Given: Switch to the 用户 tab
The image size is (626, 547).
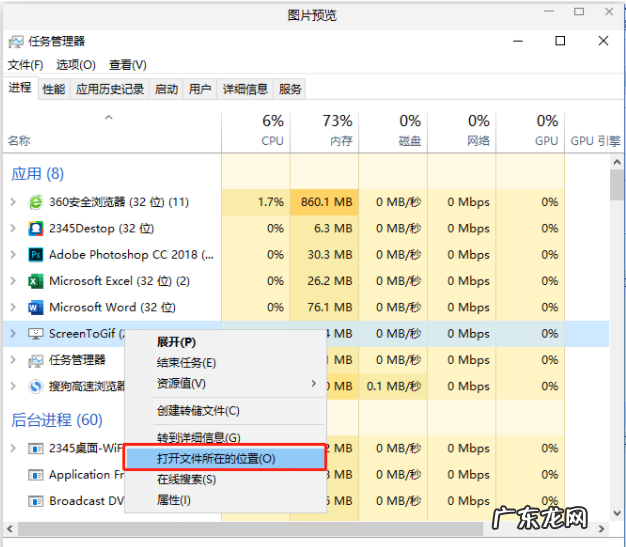Looking at the screenshot, I should tap(200, 89).
